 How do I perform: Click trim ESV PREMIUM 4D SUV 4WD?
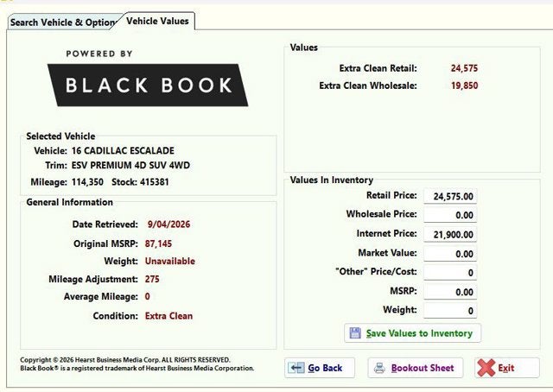[x=130, y=165]
